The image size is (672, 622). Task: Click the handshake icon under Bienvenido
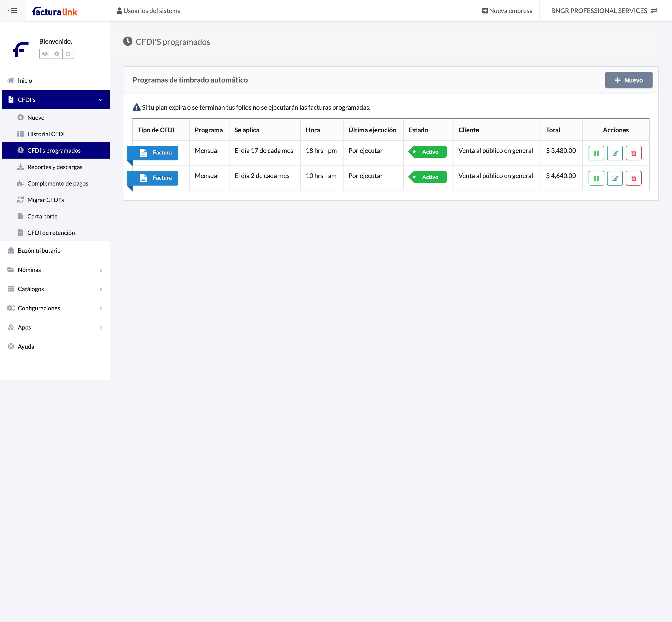pos(45,54)
